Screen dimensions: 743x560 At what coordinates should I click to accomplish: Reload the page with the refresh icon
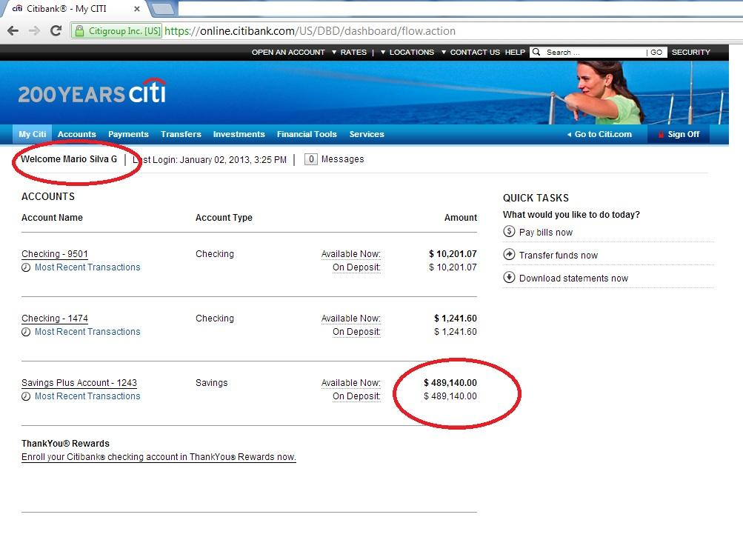56,31
